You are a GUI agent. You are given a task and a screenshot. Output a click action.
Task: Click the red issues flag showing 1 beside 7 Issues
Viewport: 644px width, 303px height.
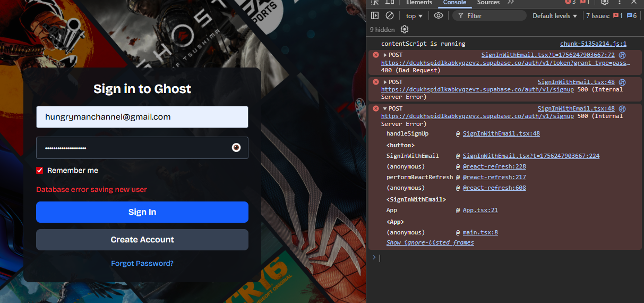618,16
